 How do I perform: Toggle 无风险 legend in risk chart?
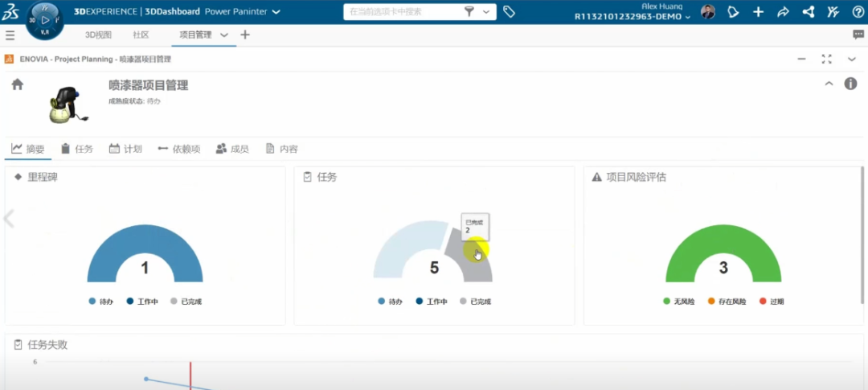point(678,302)
